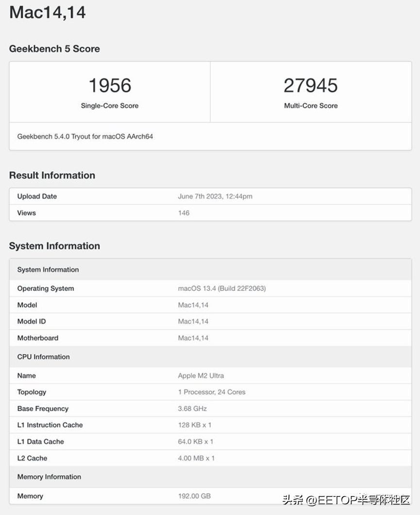This screenshot has height=515, width=420.
Task: Select the 3.68 GHz base frequency
Action: point(192,409)
